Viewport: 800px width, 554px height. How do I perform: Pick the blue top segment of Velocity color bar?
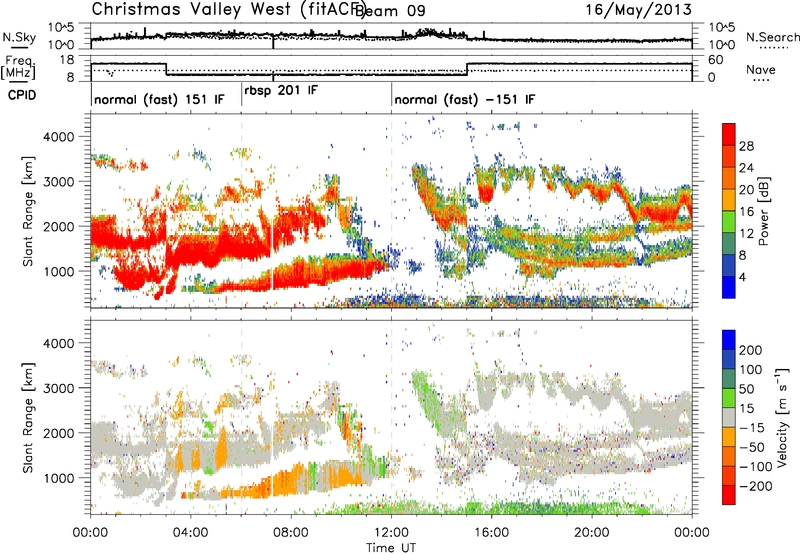tap(729, 340)
